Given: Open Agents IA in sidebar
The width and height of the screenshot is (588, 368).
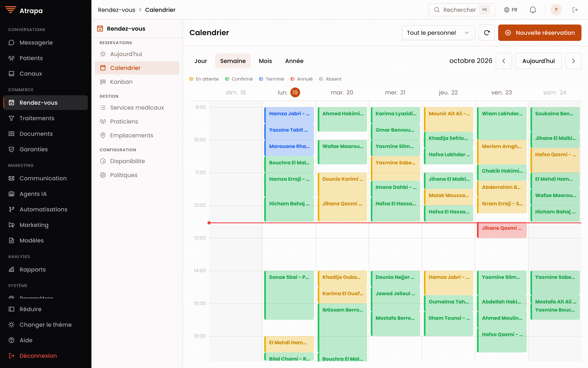Looking at the screenshot, I should tap(46, 194).
